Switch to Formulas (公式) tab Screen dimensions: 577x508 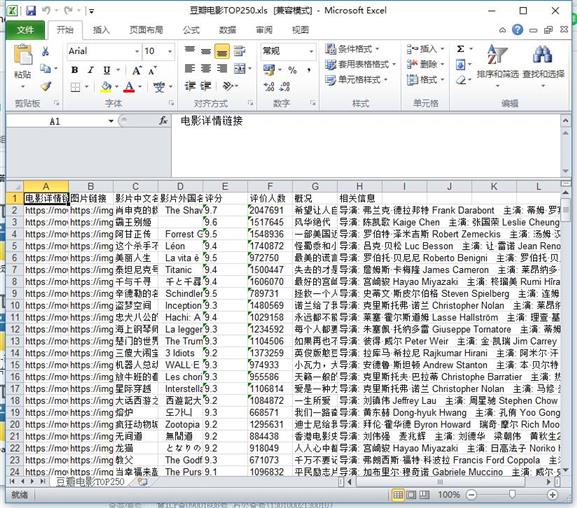pos(191,30)
